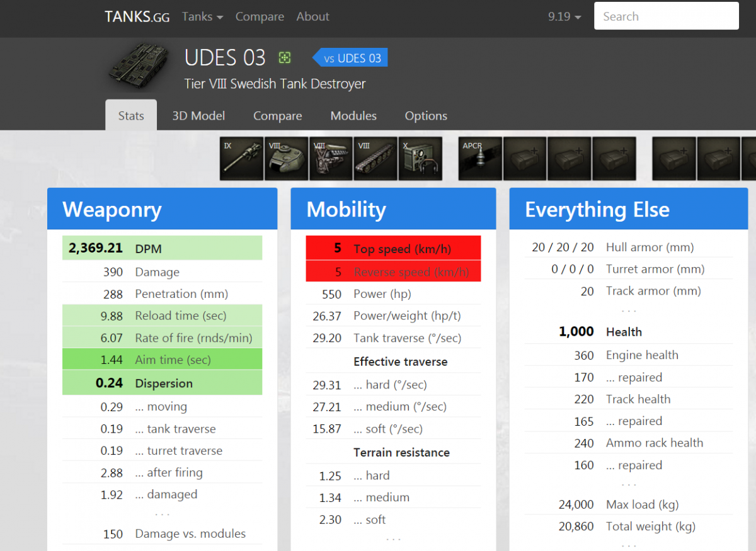Switch to the Options tab
The width and height of the screenshot is (756, 551).
tap(426, 116)
